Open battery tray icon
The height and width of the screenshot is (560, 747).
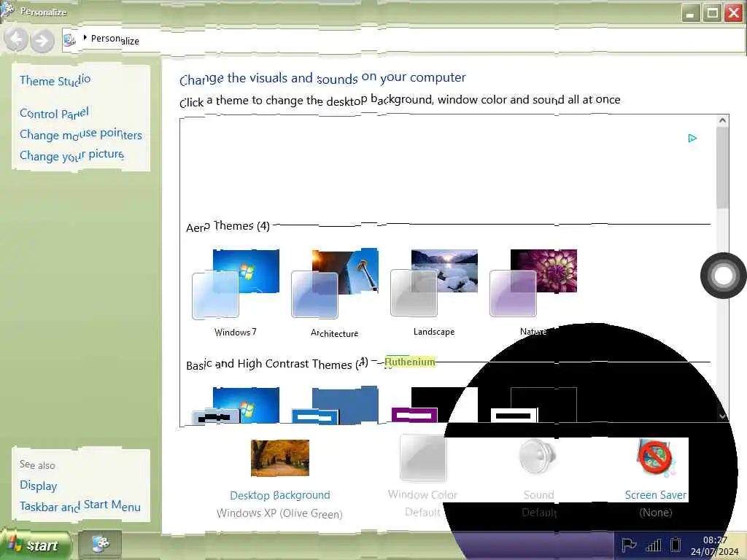pyautogui.click(x=675, y=544)
